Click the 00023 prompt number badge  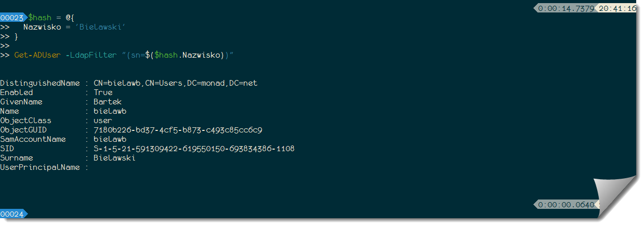click(x=12, y=18)
